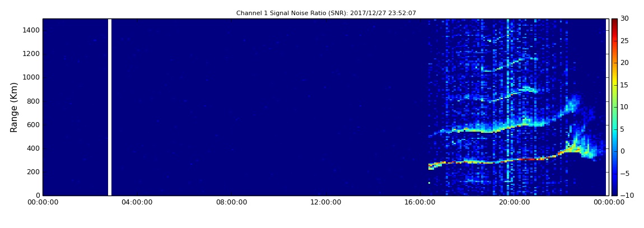Image resolution: width=644 pixels, height=228 pixels.
Task: Click the x-axis tick label 20:00:00
Action: coord(514,202)
